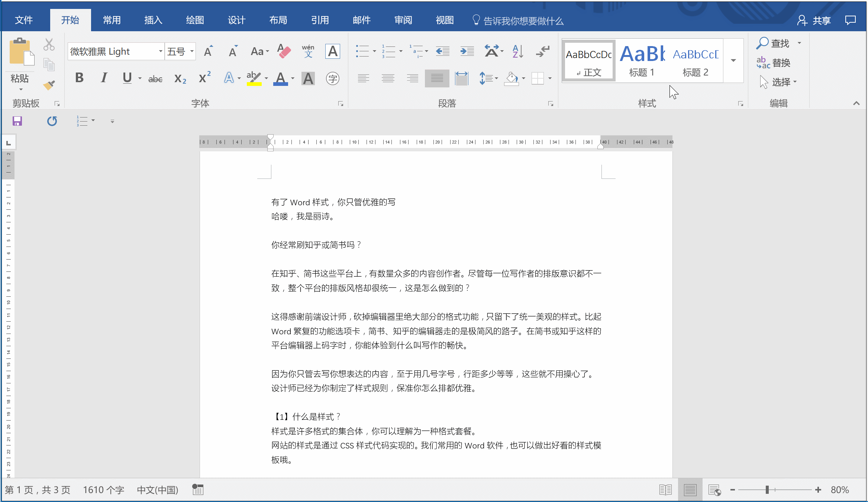Activate the Format Painter brush
The height and width of the screenshot is (502, 868).
point(49,85)
